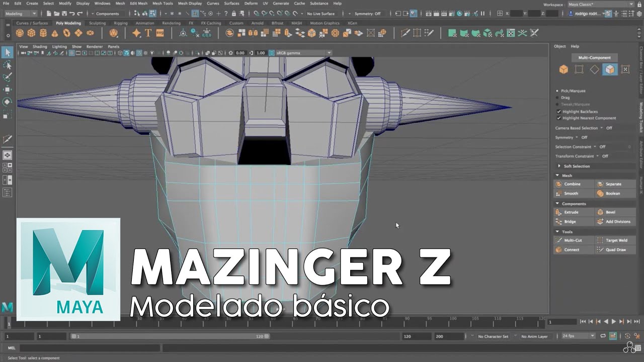Click Edge selection diamond icon in Toolkit
Viewport: 644px width, 362px height.
[x=595, y=69]
